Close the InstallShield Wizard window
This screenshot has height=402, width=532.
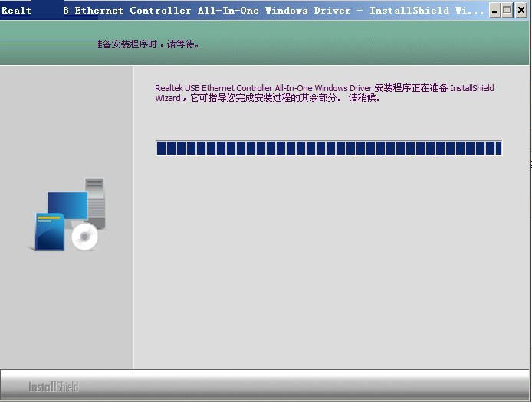point(521,11)
